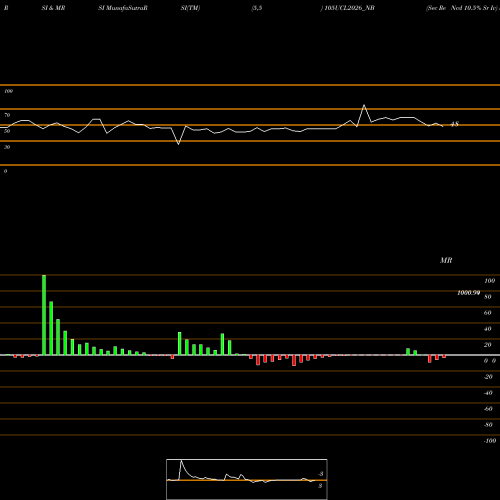Click the MR axis label '-80'
The image size is (500, 500).
[x=488, y=425]
